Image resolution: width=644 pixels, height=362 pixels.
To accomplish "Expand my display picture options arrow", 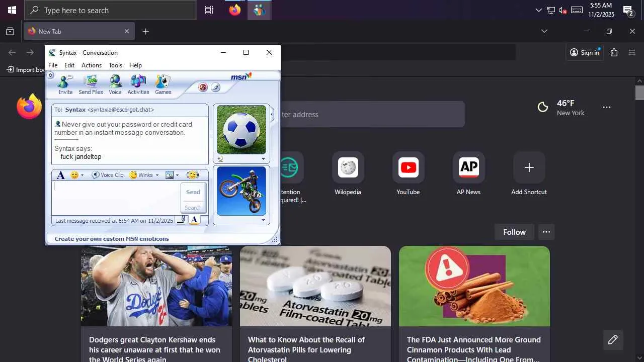I will pyautogui.click(x=263, y=220).
